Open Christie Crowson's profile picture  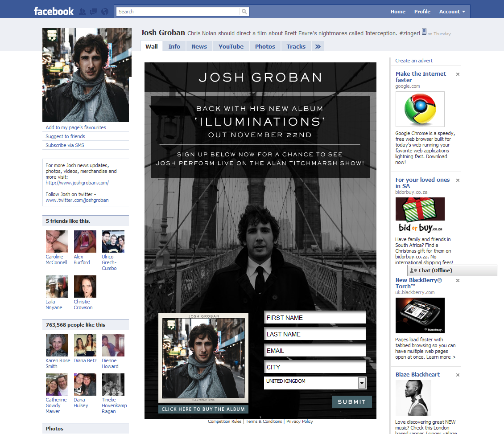click(85, 287)
